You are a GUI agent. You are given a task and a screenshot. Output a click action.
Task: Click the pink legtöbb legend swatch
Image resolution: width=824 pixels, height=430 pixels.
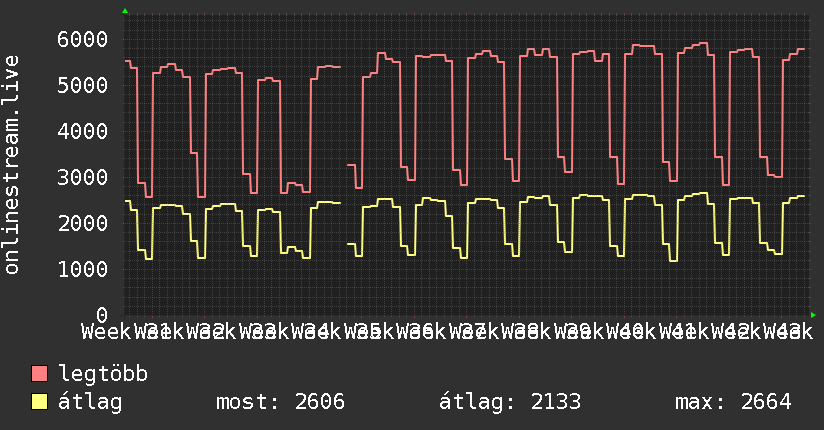pyautogui.click(x=39, y=374)
